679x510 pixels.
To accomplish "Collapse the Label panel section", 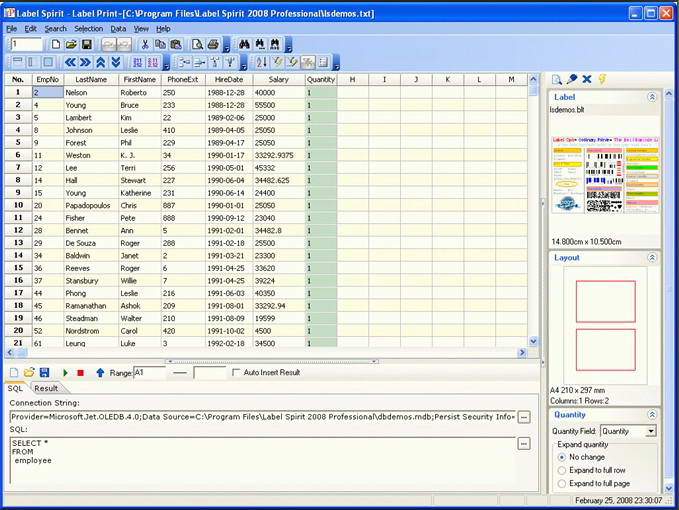I will (x=652, y=97).
